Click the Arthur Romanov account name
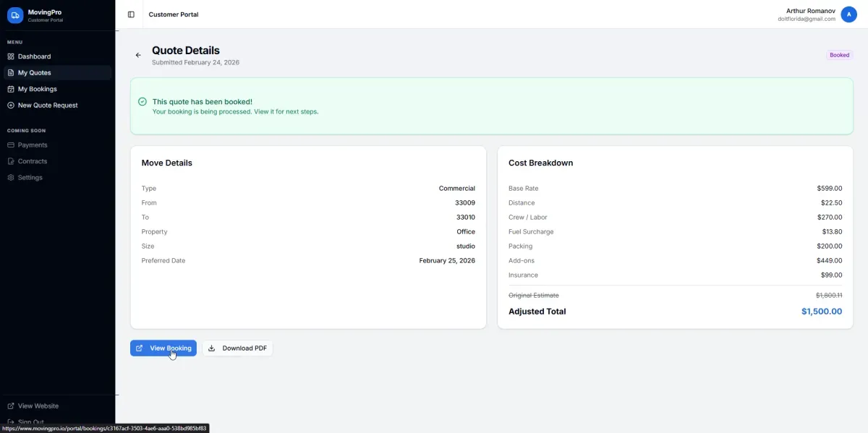The width and height of the screenshot is (868, 433). [x=810, y=10]
